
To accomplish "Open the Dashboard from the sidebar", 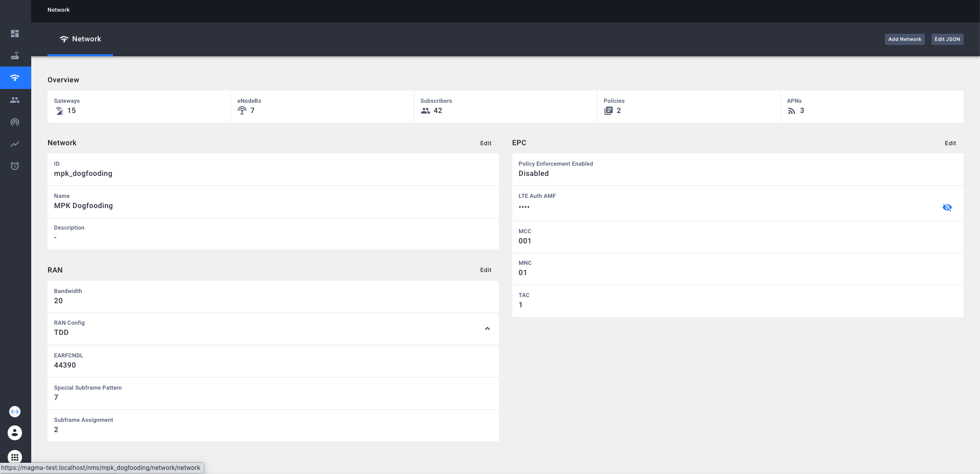I will tap(15, 33).
